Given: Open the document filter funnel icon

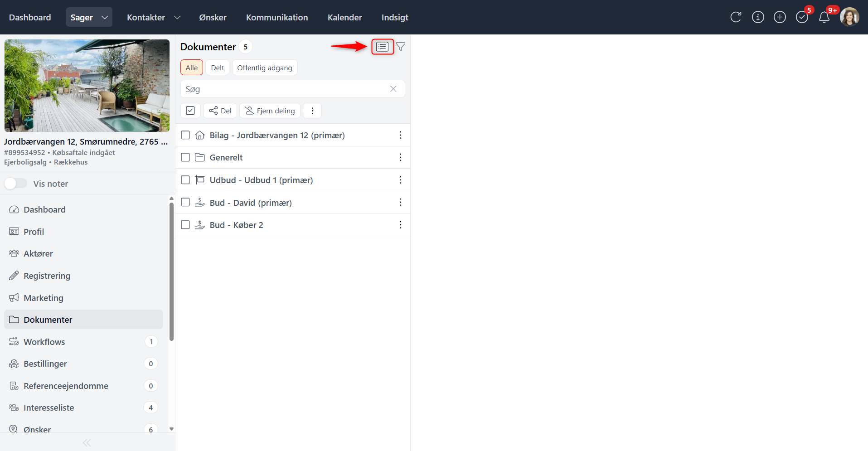Looking at the screenshot, I should [401, 47].
